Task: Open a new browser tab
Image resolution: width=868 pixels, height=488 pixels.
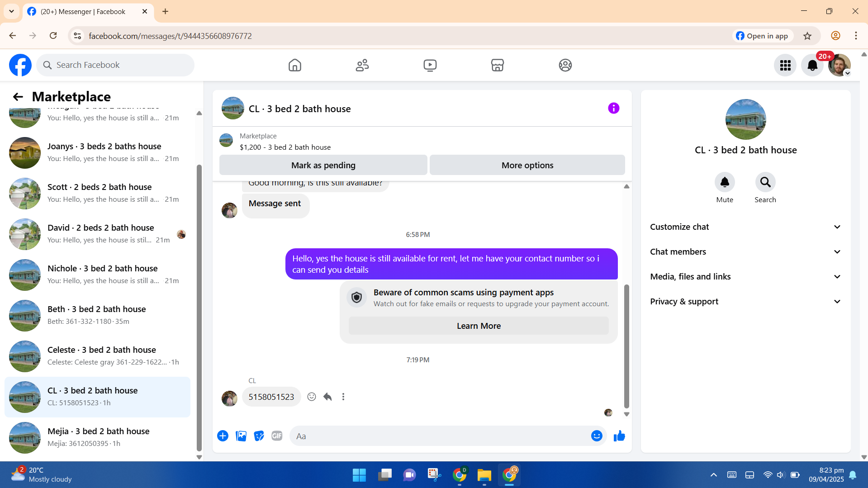Action: tap(165, 11)
